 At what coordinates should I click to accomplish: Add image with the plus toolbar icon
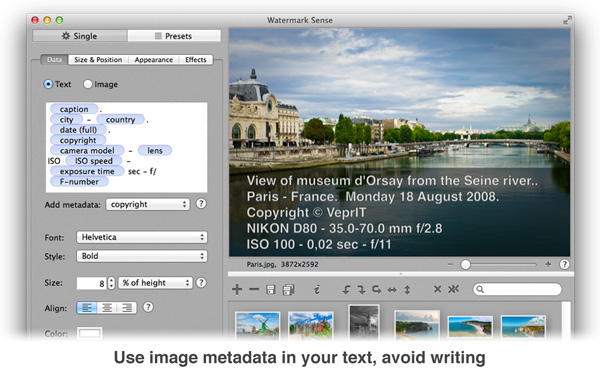(x=237, y=289)
